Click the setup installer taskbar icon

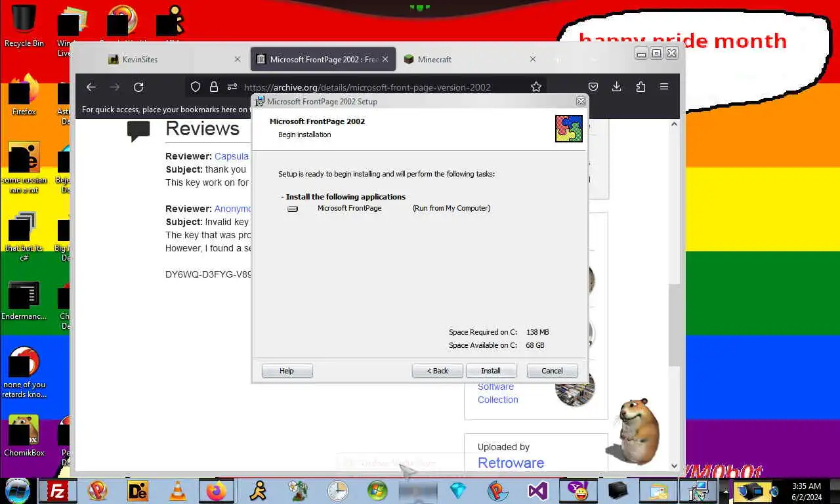pos(698,490)
